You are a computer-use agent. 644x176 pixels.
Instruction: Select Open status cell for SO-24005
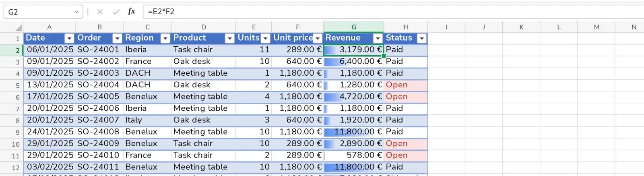click(406, 97)
